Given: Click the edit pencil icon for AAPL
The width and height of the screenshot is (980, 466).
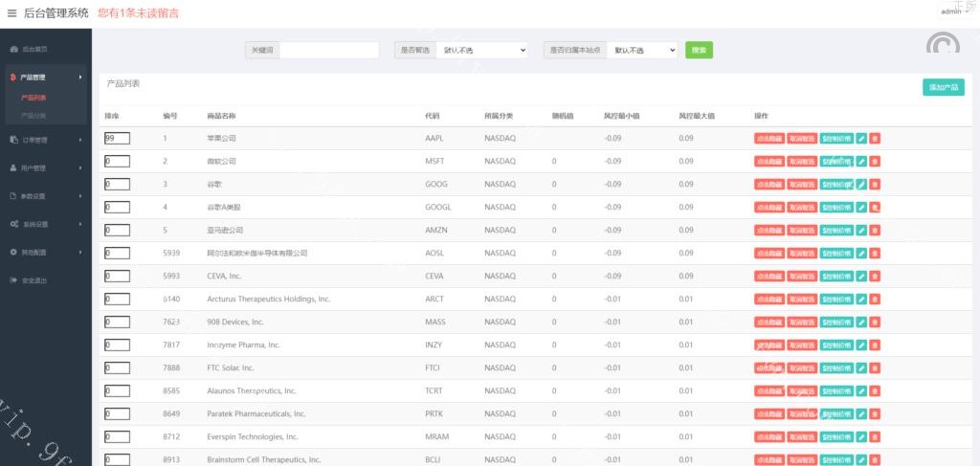Looking at the screenshot, I should [861, 138].
